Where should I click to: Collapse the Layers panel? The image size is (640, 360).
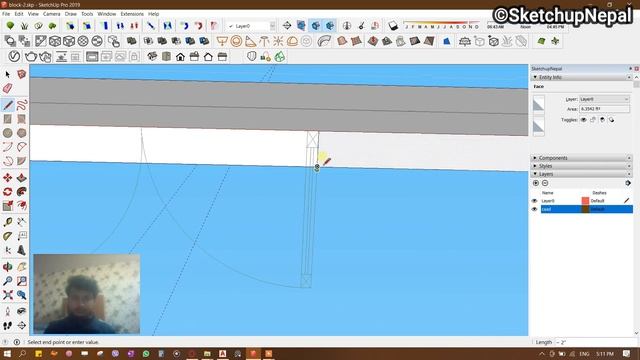(x=535, y=174)
